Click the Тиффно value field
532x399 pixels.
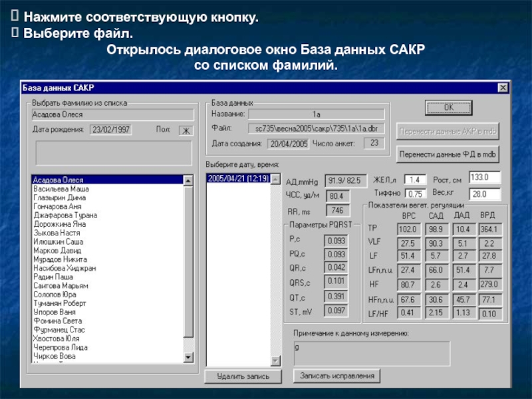(416, 194)
